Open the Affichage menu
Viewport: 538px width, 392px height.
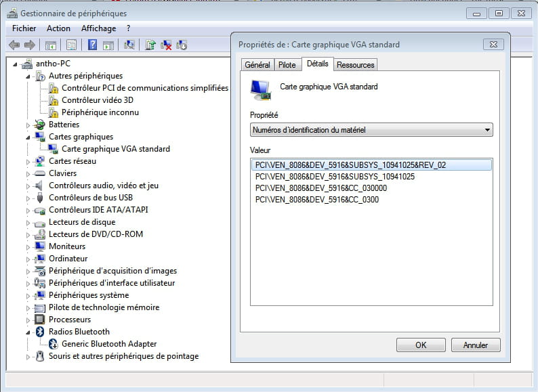(x=98, y=28)
